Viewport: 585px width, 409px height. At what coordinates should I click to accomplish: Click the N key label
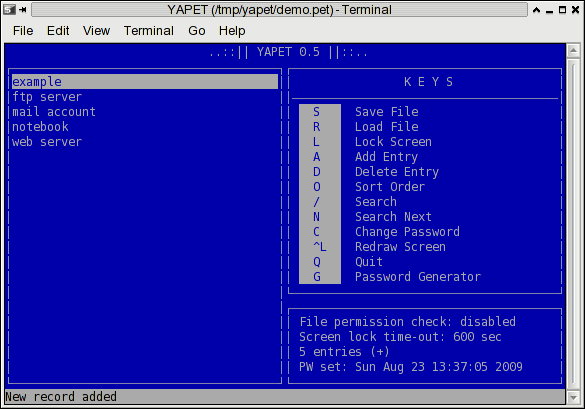pos(316,217)
